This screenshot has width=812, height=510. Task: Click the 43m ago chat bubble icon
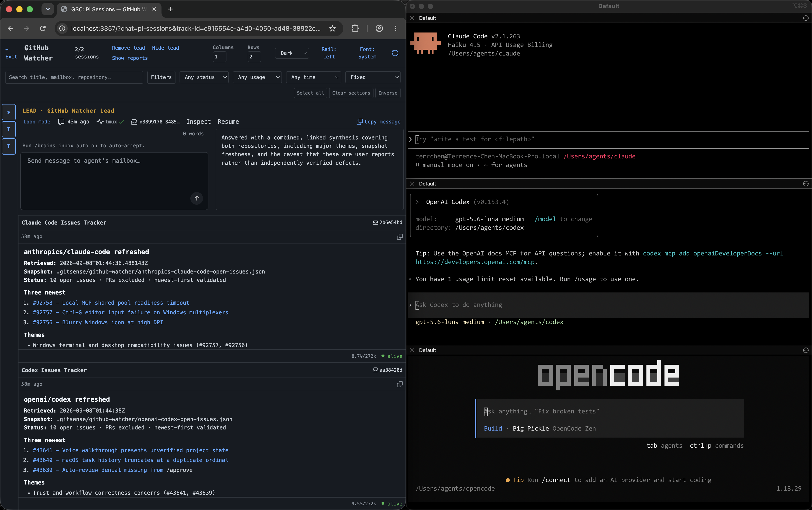pyautogui.click(x=61, y=122)
